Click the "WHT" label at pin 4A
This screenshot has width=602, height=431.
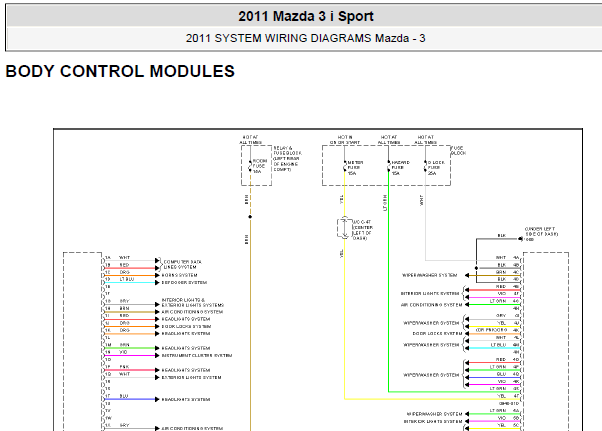(501, 258)
